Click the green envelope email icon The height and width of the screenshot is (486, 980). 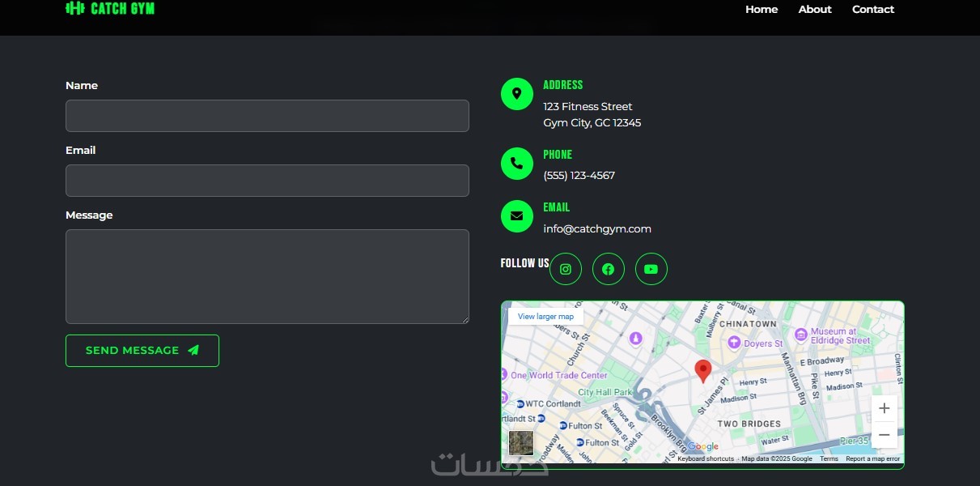point(517,216)
